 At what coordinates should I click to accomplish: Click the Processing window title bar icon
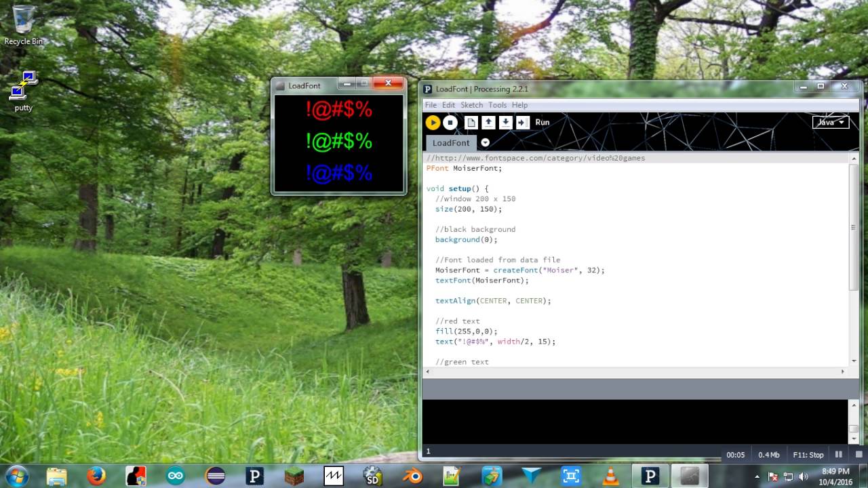coord(428,89)
